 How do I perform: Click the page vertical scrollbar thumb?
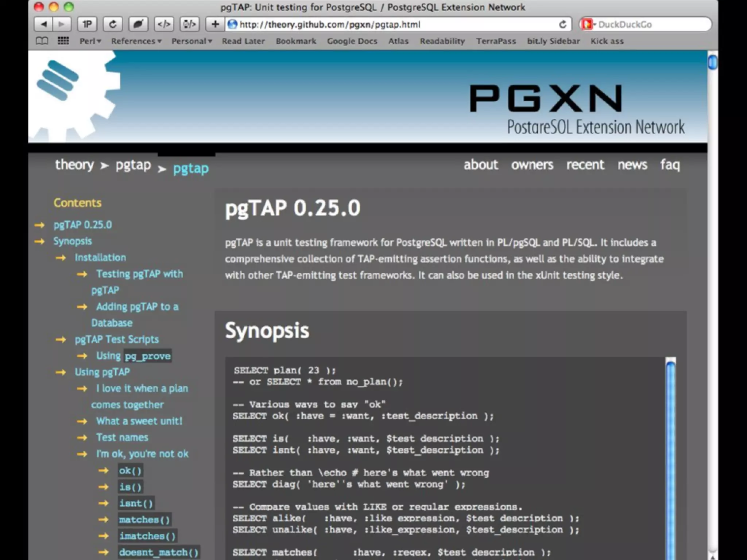point(712,62)
